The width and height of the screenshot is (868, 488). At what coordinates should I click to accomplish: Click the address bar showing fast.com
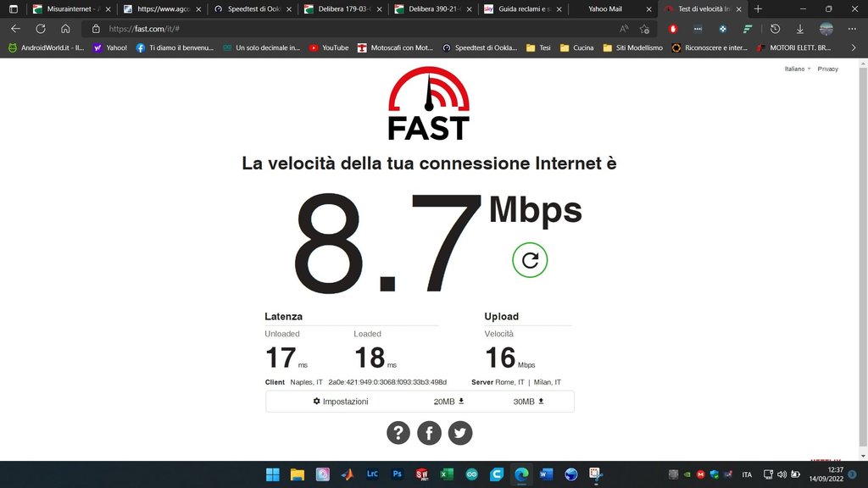click(x=354, y=29)
